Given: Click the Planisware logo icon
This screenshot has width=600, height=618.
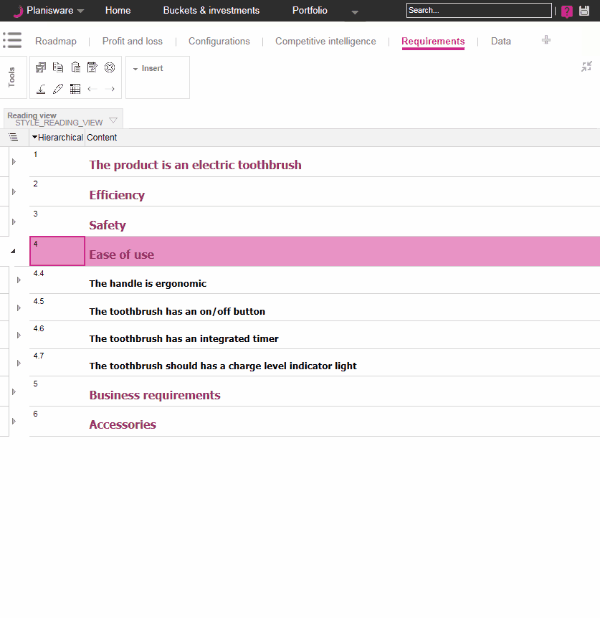Looking at the screenshot, I should 18,11.
